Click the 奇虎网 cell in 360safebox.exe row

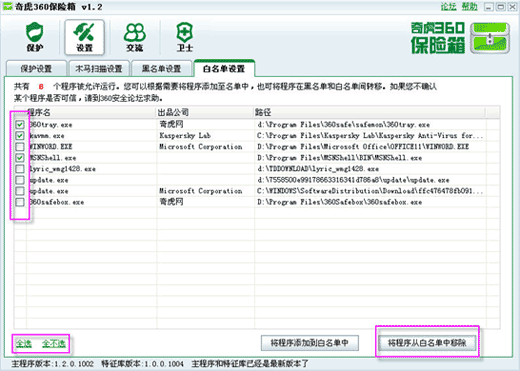pos(171,202)
